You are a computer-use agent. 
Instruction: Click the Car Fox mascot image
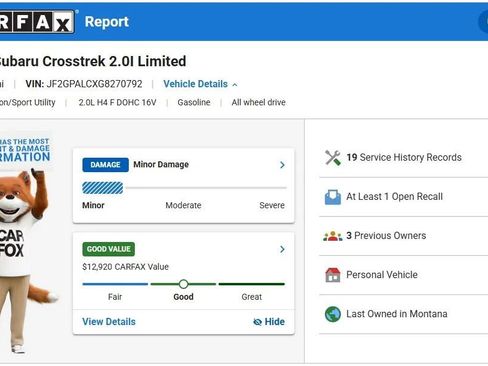tap(25, 260)
